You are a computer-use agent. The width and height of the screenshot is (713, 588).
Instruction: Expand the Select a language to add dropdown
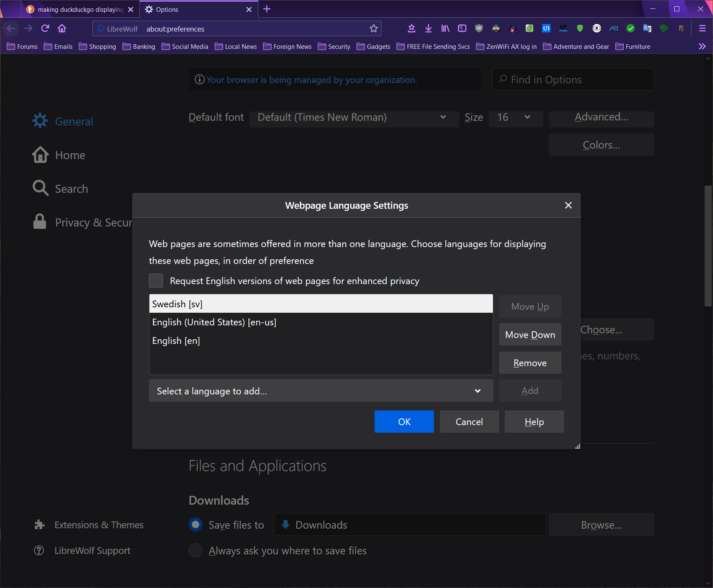click(x=321, y=391)
